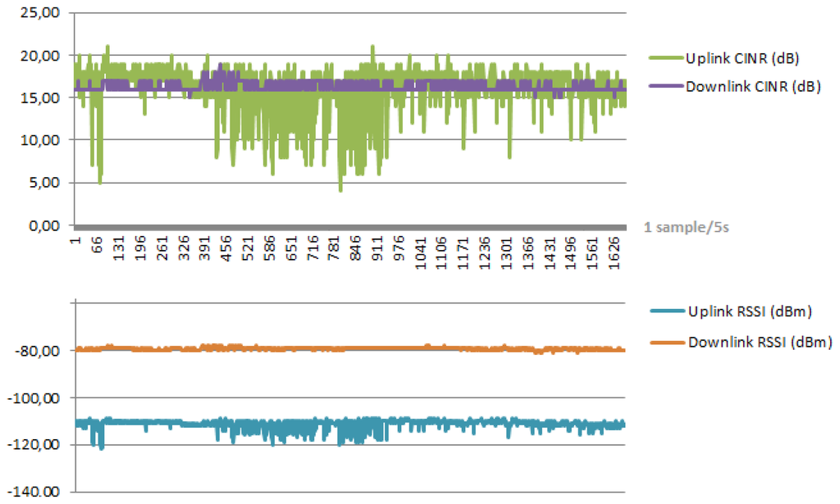Select the Downlink CINR (dB) legend entry
Image resolution: width=840 pixels, height=504 pixels.
(753, 87)
